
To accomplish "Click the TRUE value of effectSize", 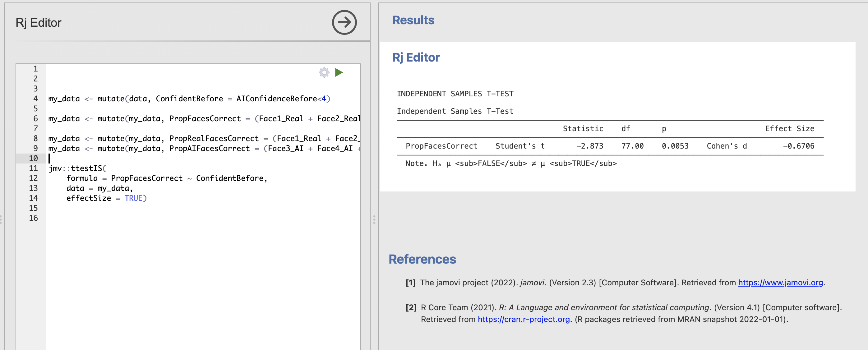I will (133, 198).
